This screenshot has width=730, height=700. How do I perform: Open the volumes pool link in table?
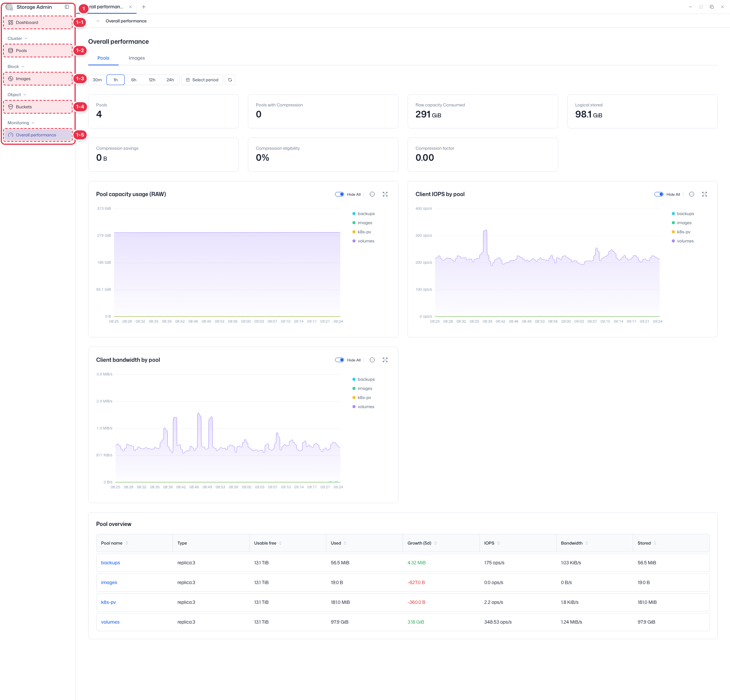110,622
